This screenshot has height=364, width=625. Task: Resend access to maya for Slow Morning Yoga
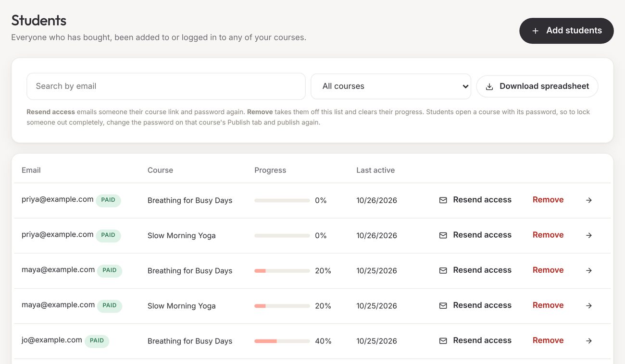click(475, 305)
